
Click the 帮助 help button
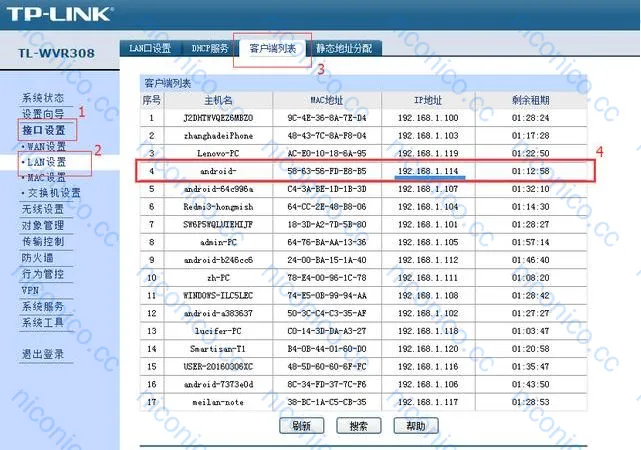[416, 426]
